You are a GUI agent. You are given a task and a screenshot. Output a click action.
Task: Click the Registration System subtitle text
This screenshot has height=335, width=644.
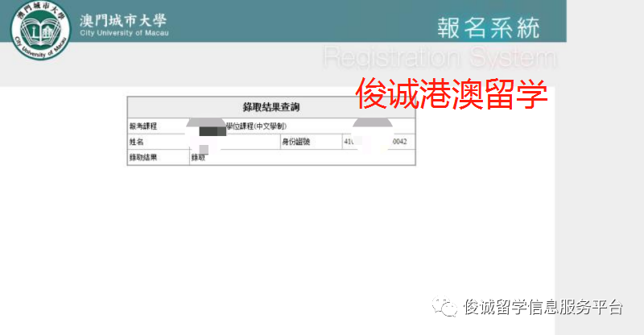(x=440, y=57)
